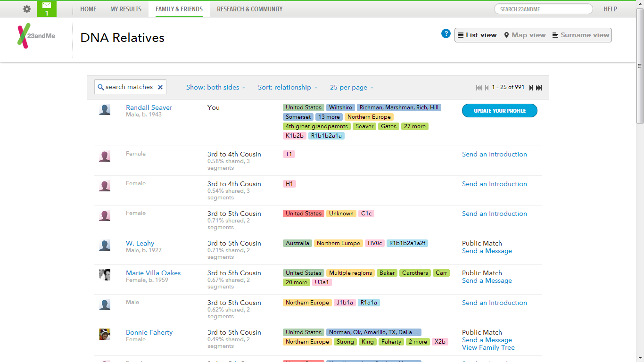Screen dimensions: 644x362
Task: Open the Sort: relationship dropdown
Action: [288, 87]
